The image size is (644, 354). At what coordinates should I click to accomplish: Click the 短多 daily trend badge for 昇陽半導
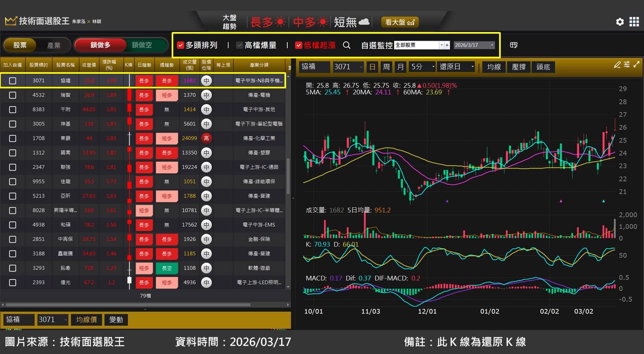pos(144,210)
